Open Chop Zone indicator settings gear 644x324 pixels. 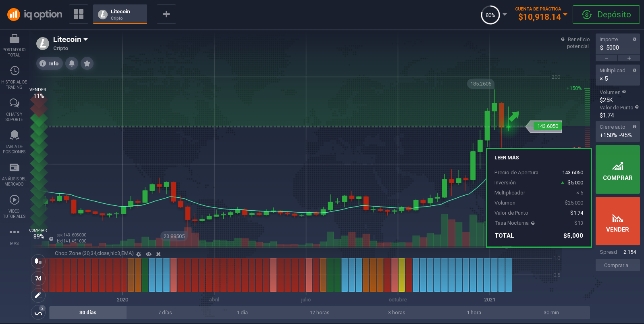tap(139, 254)
